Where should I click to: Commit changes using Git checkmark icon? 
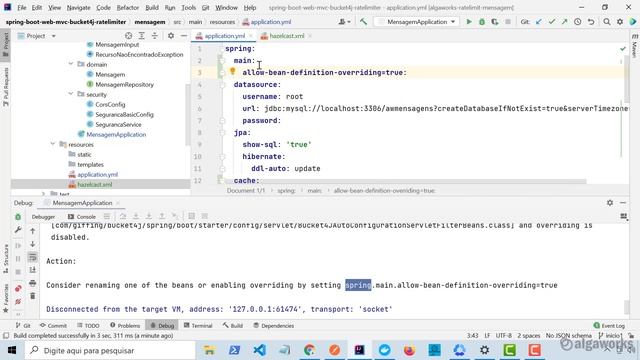tap(552, 22)
